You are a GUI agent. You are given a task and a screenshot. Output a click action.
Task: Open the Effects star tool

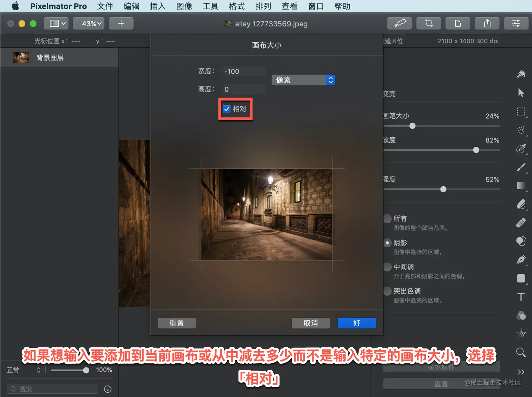coord(521,333)
